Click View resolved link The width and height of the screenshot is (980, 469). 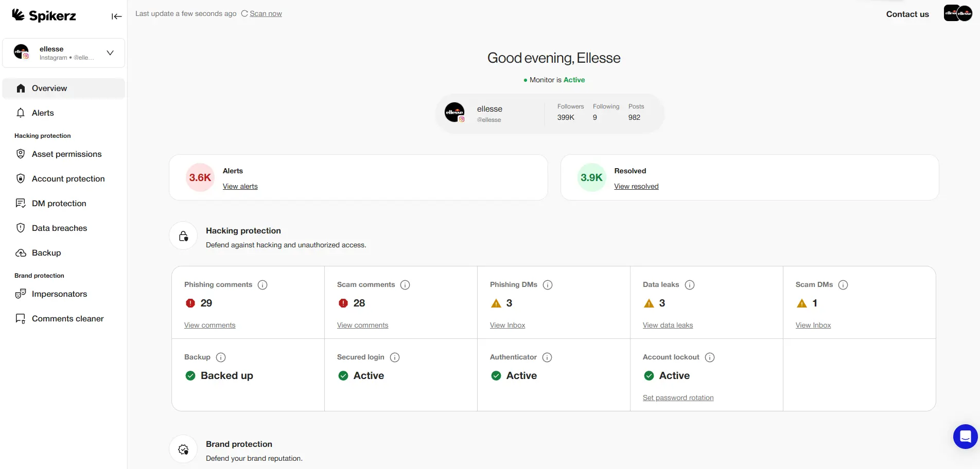636,186
